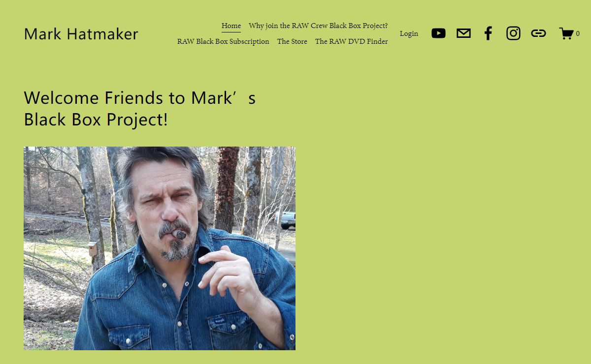Open the shopping cart icon
Viewport: 591px width, 364px height.
click(x=566, y=33)
